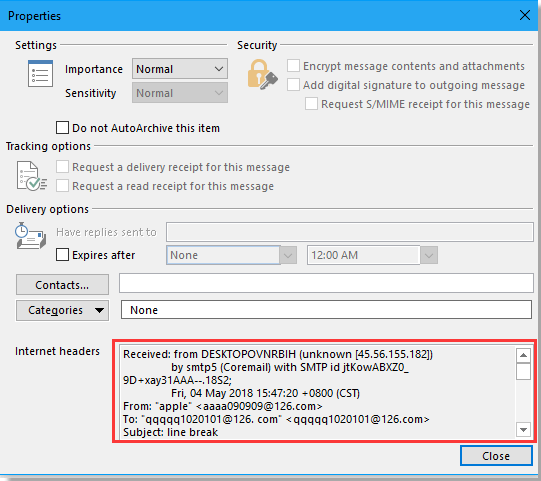541x481 pixels.
Task: Check the Expires after option
Action: tap(62, 255)
